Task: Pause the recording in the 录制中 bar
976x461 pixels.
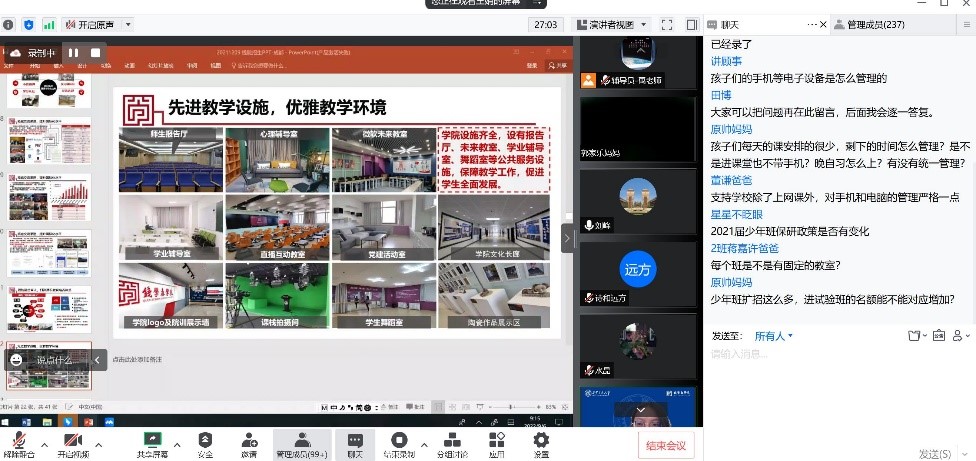Action: pyautogui.click(x=73, y=52)
